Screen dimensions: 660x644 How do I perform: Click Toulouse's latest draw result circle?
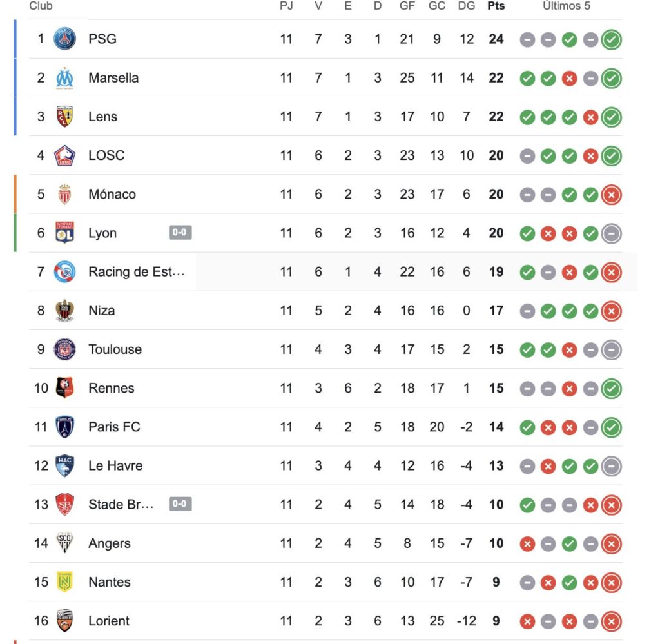[611, 350]
